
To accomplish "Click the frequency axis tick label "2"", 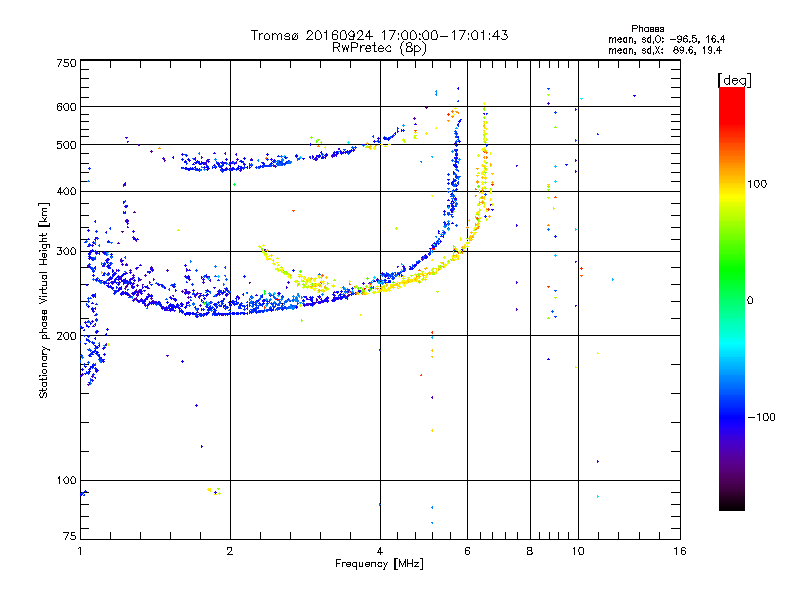I will coord(230,551).
